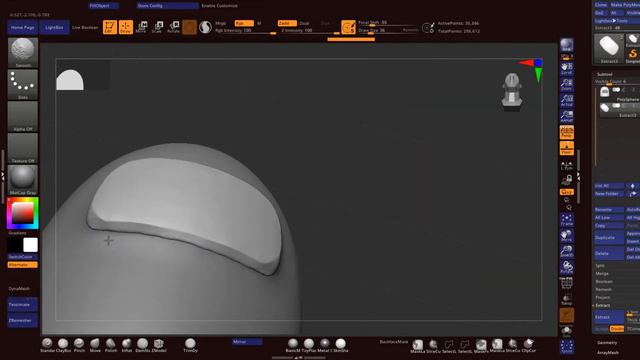The width and height of the screenshot is (640, 360).
Task: Click the Frame icon on the right shelf
Action: (567, 220)
